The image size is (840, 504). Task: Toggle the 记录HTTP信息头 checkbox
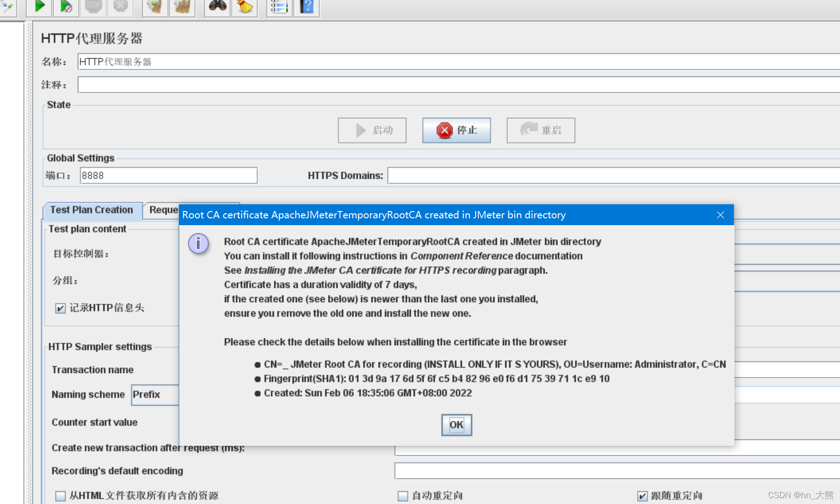(x=60, y=308)
